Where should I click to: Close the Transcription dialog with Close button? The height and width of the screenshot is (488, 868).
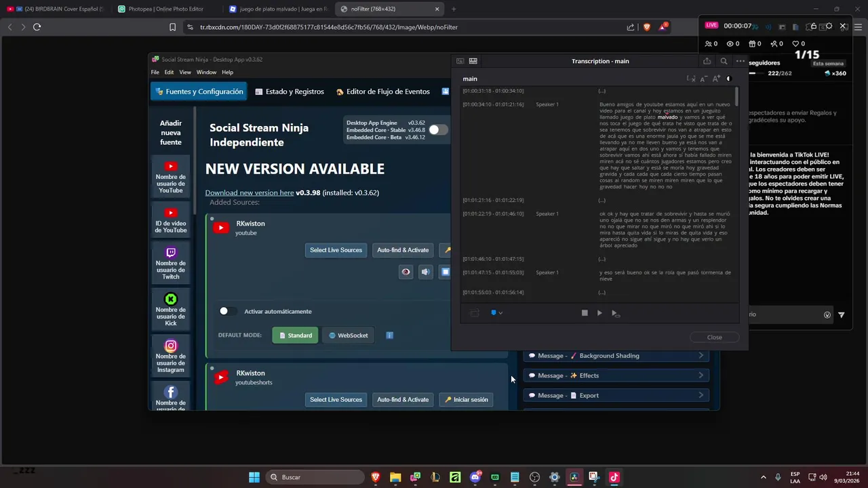[715, 337]
